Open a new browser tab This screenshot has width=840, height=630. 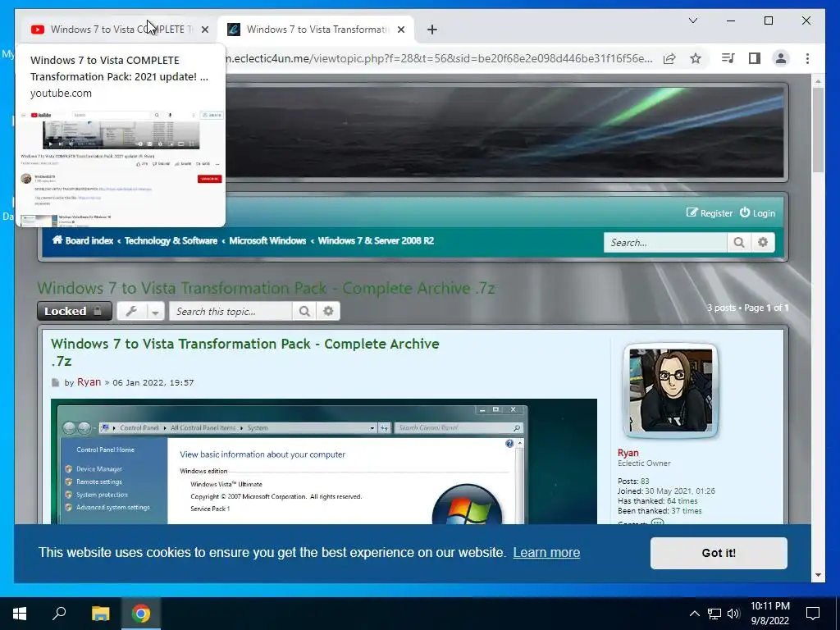point(431,30)
